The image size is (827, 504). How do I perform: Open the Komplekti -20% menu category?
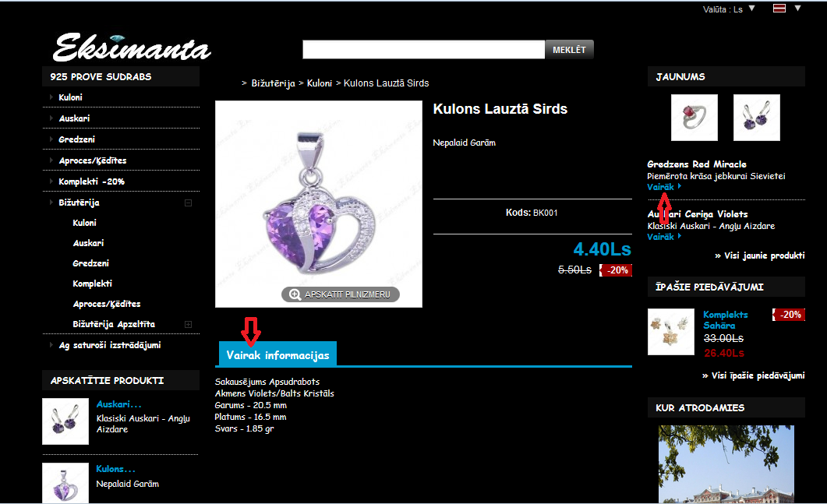click(92, 182)
